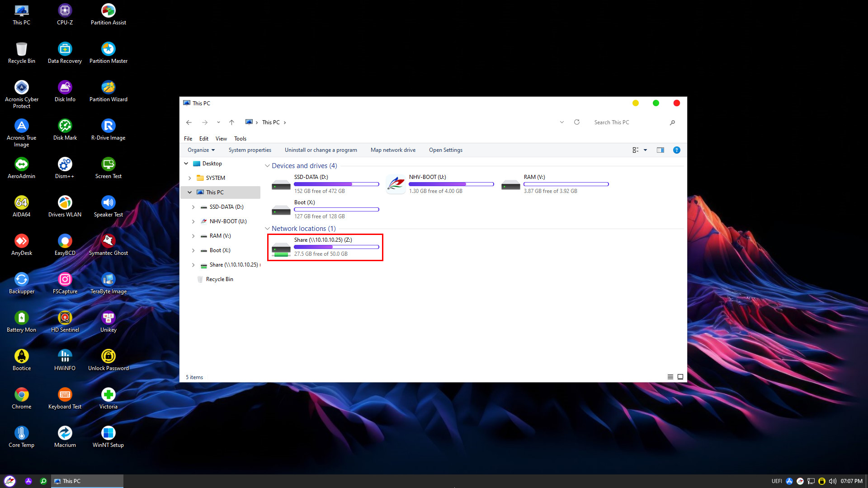Expand the SSD-DATA (D:) tree node
This screenshot has height=488, width=868.
(193, 207)
